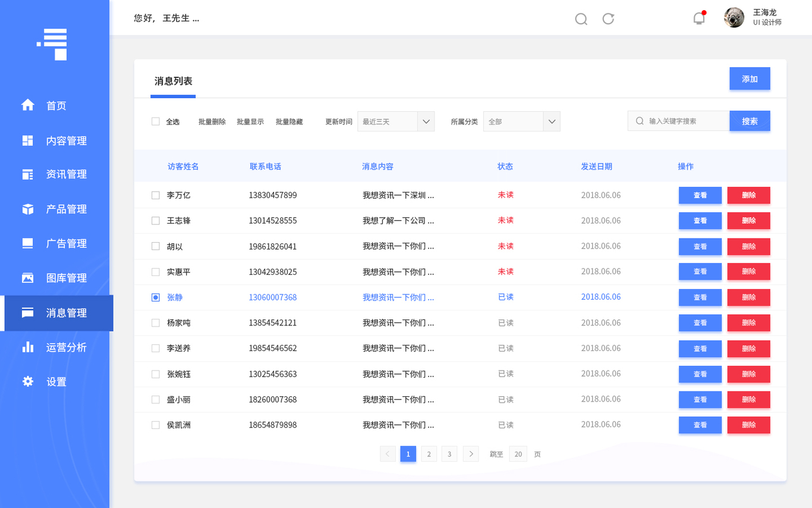Click 批量显示 link
The width and height of the screenshot is (812, 508).
coord(250,121)
